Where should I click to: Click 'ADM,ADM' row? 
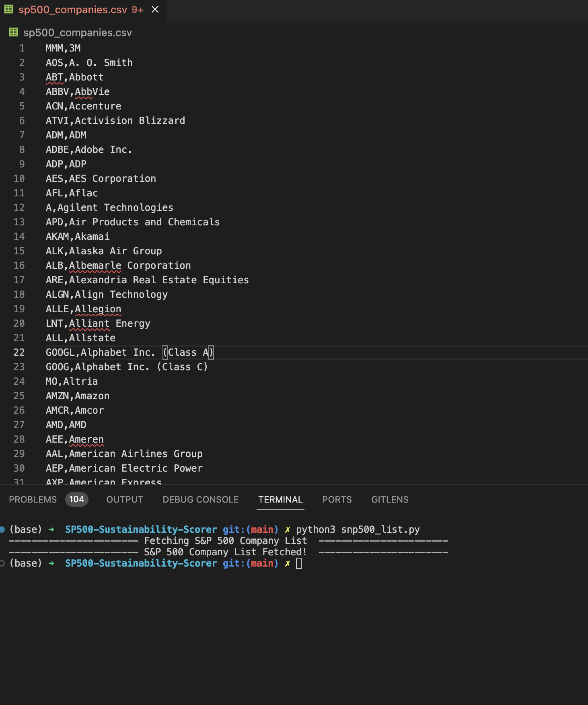[66, 135]
